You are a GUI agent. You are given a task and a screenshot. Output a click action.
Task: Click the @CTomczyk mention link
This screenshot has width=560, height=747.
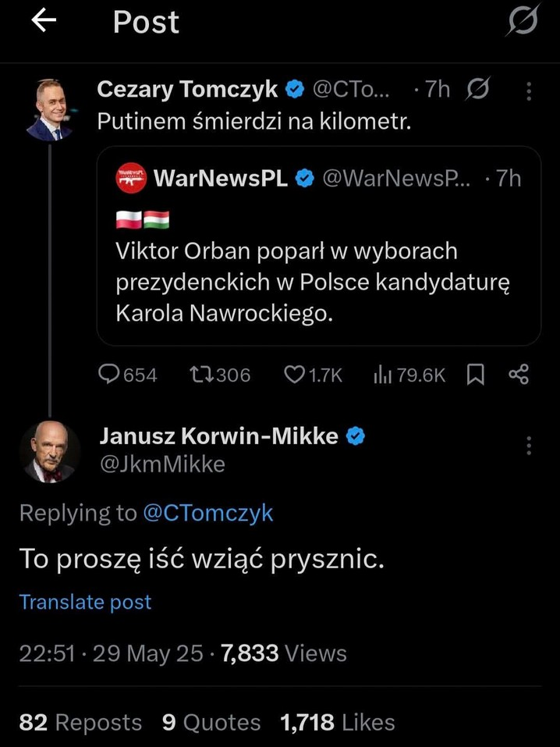pos(208,513)
